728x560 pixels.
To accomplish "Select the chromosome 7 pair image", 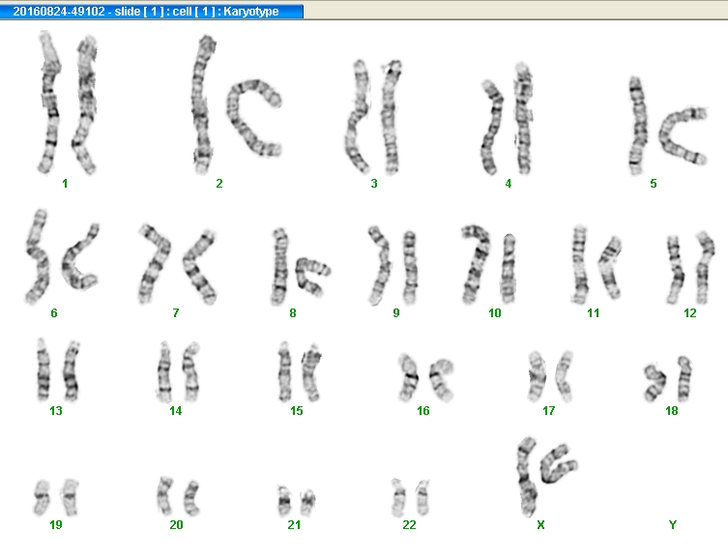I will [177, 264].
